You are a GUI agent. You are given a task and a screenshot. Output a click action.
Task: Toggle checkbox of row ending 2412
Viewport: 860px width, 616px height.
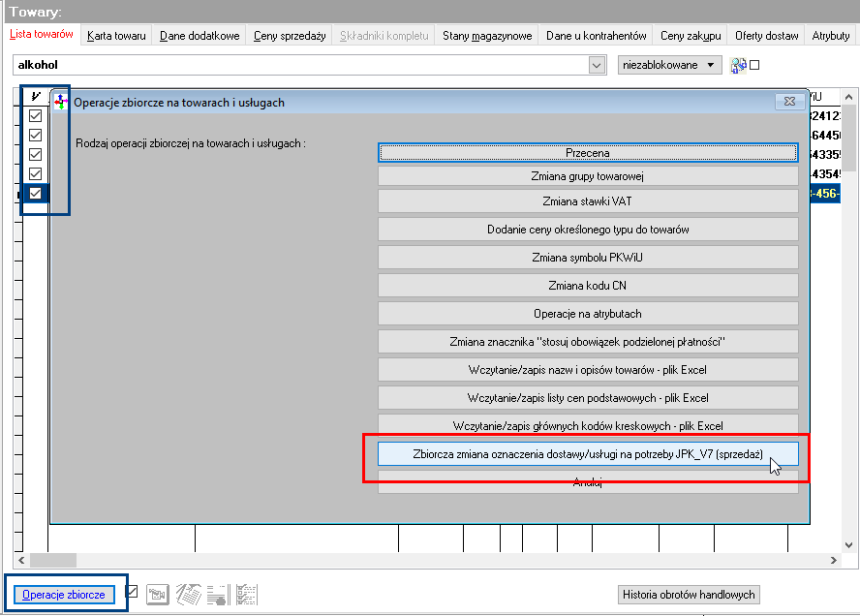pyautogui.click(x=35, y=115)
